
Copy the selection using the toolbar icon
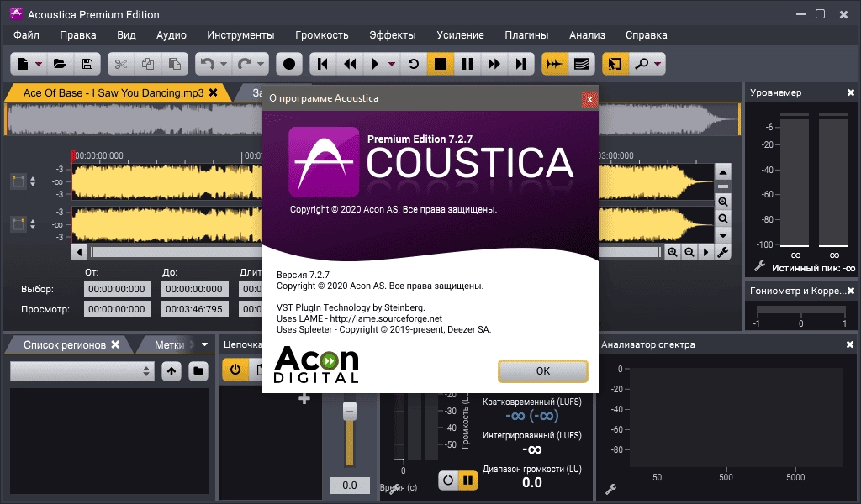(x=148, y=64)
